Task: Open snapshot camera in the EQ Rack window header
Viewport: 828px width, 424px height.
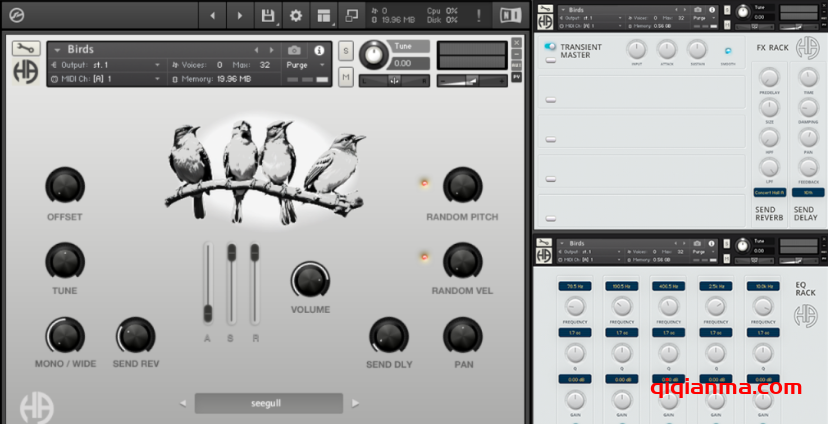Action: tap(697, 243)
